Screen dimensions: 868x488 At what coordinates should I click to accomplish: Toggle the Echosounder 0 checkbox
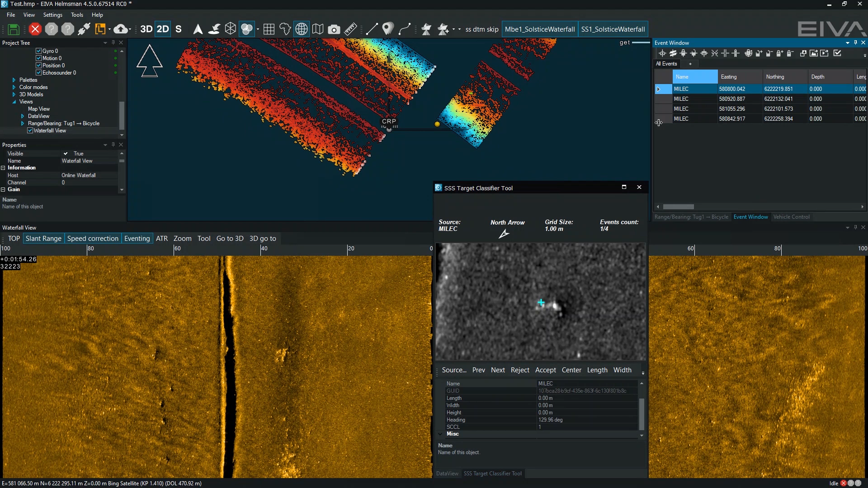(38, 73)
